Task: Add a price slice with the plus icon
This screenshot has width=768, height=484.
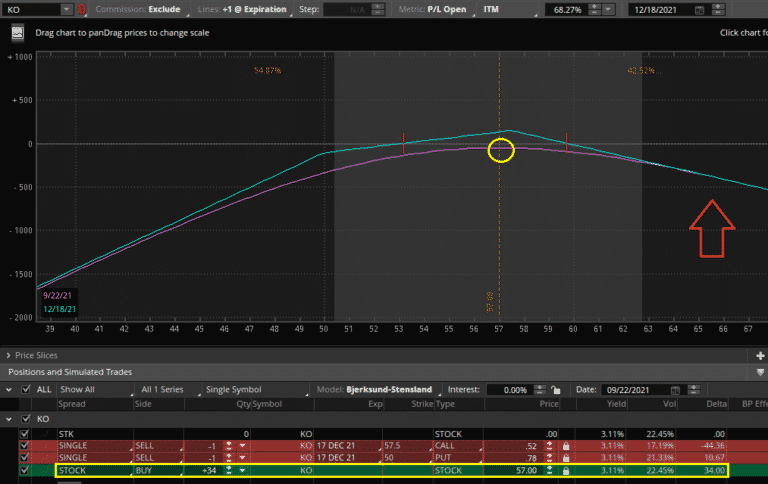Action: coord(761,355)
